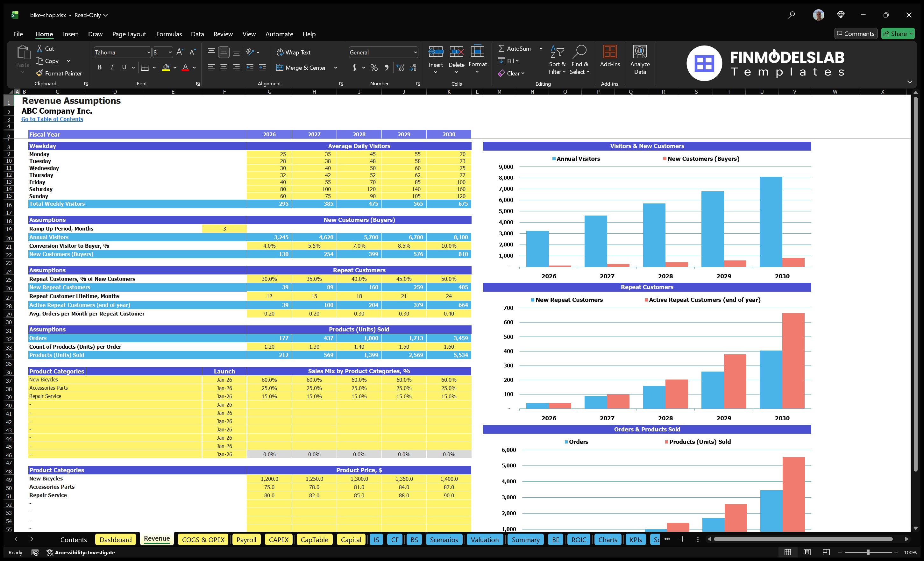Screen dimensions: 924x561
Task: Open the Sort & Filter tool
Action: click(557, 60)
